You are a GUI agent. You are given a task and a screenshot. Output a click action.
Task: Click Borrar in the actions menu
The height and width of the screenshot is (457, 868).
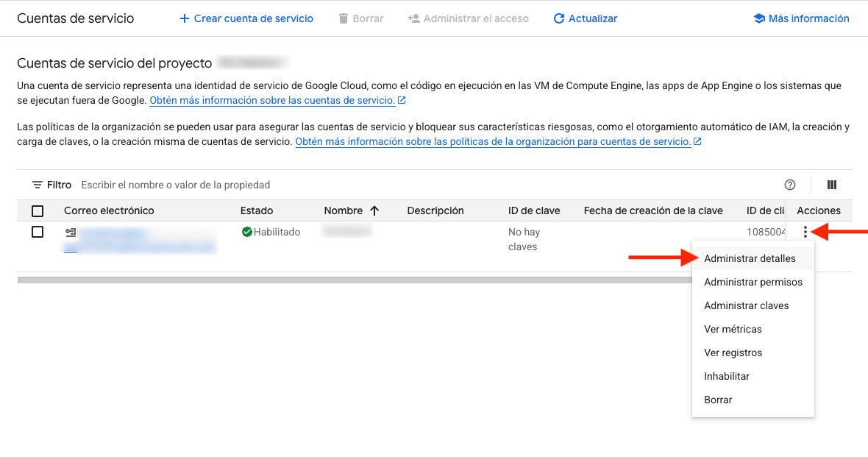718,400
